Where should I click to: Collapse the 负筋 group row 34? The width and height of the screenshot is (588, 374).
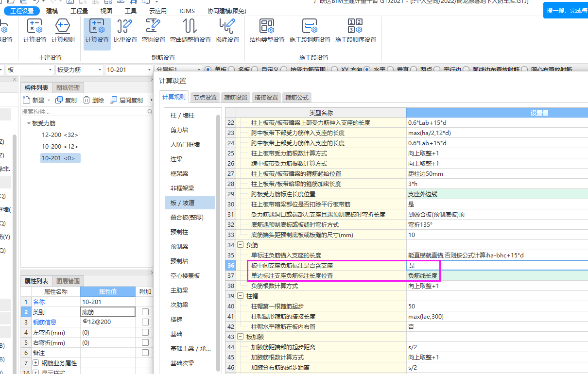pos(240,245)
